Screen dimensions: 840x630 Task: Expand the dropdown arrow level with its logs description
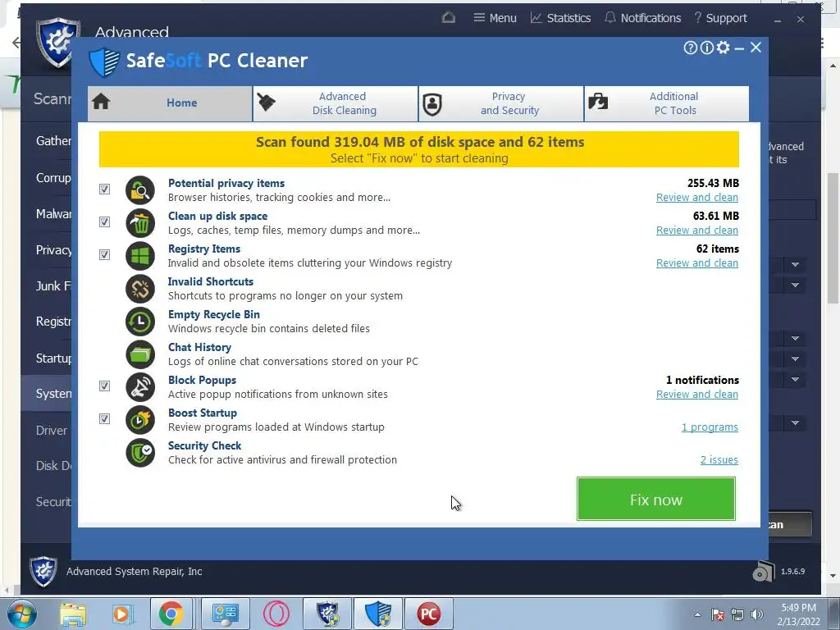(795, 359)
